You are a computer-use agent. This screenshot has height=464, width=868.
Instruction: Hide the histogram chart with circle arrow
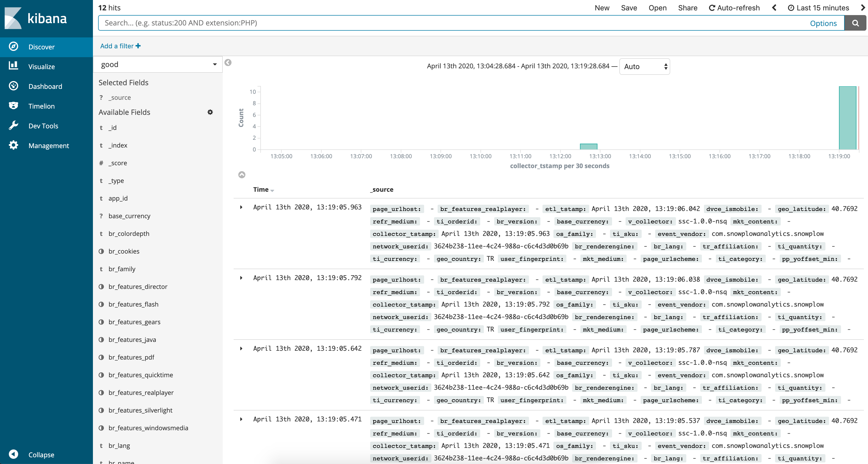[x=242, y=175]
